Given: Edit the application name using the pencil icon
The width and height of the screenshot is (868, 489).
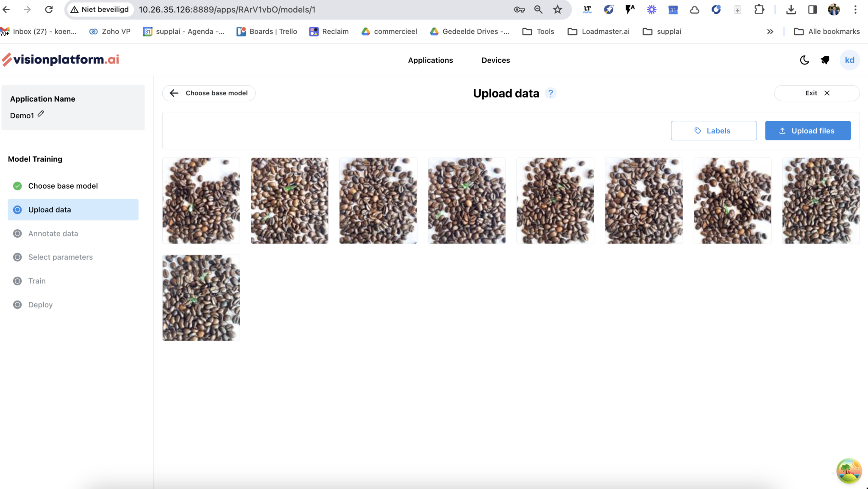Looking at the screenshot, I should pyautogui.click(x=40, y=113).
